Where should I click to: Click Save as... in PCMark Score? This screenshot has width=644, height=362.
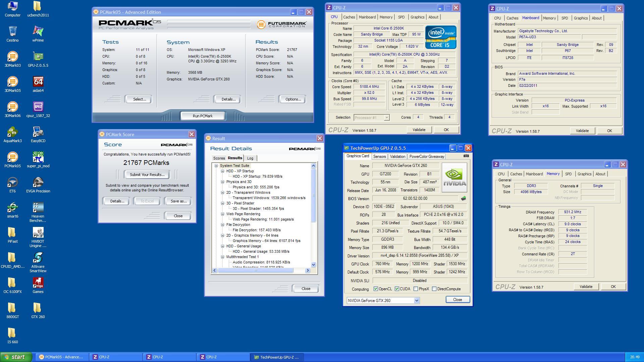(178, 201)
